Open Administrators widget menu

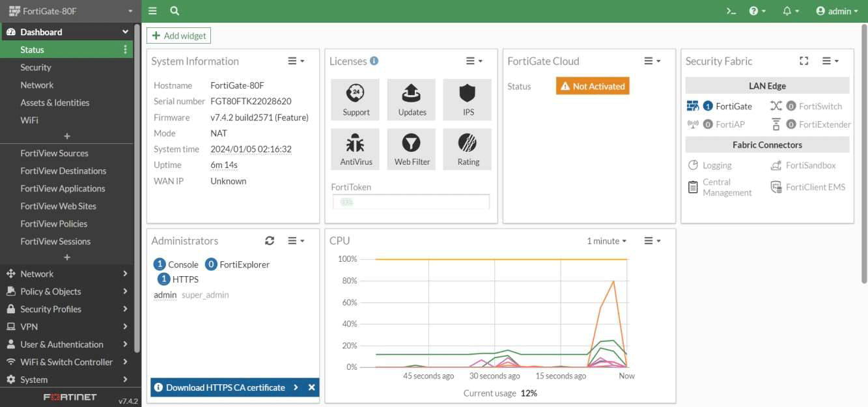(x=296, y=241)
